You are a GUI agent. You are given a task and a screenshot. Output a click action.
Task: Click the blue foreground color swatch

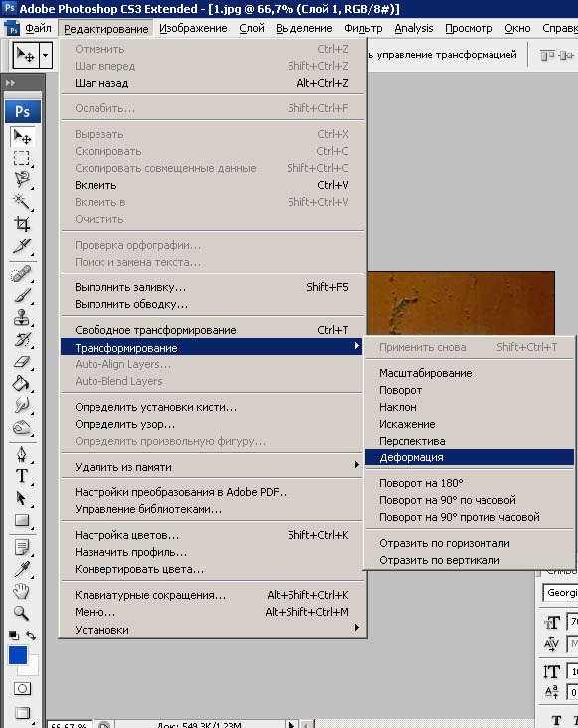tap(18, 655)
